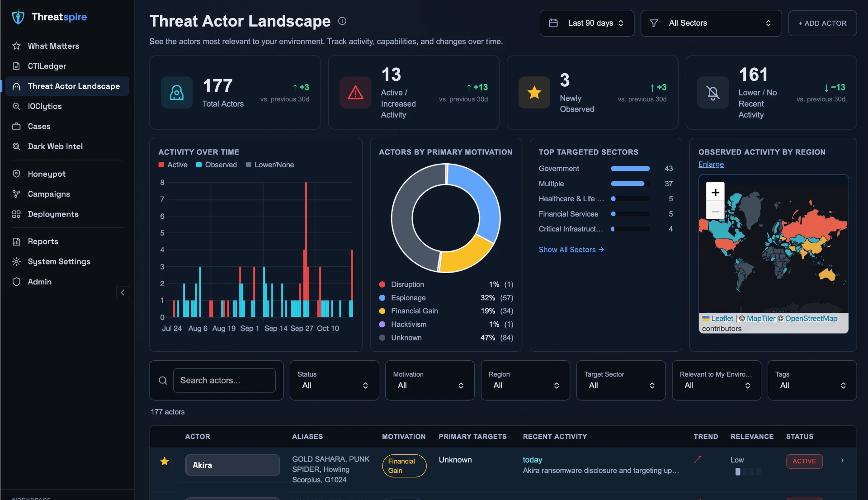Click the Search actors input field
The width and height of the screenshot is (868, 500).
pyautogui.click(x=224, y=380)
